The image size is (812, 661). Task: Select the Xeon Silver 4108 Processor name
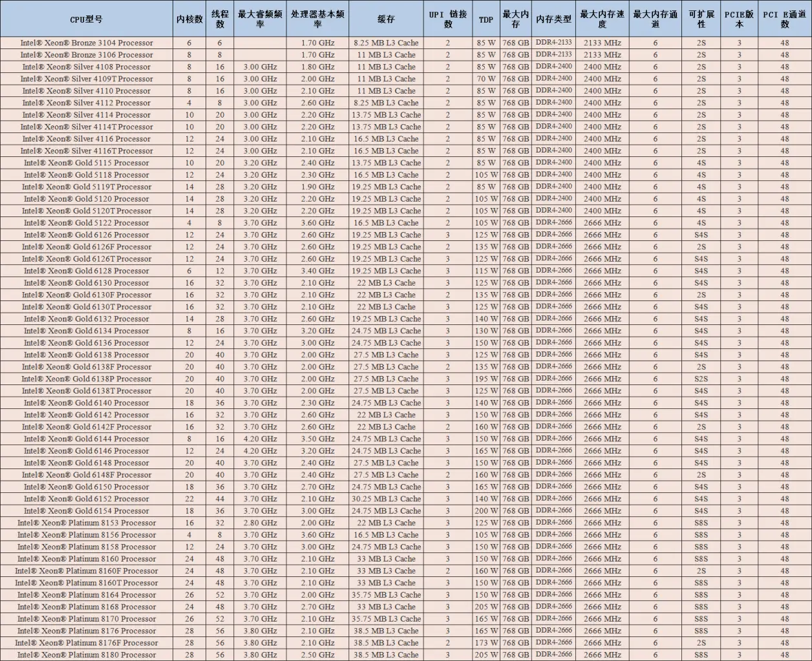(87, 67)
